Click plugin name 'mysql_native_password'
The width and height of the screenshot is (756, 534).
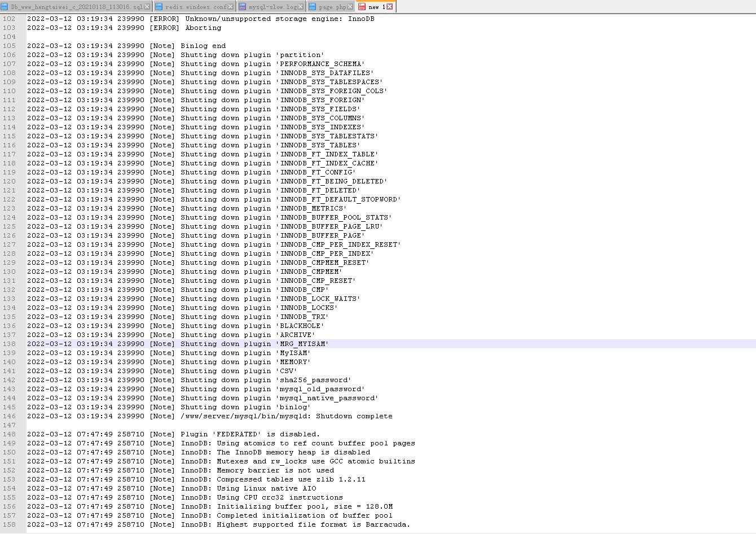(x=327, y=398)
